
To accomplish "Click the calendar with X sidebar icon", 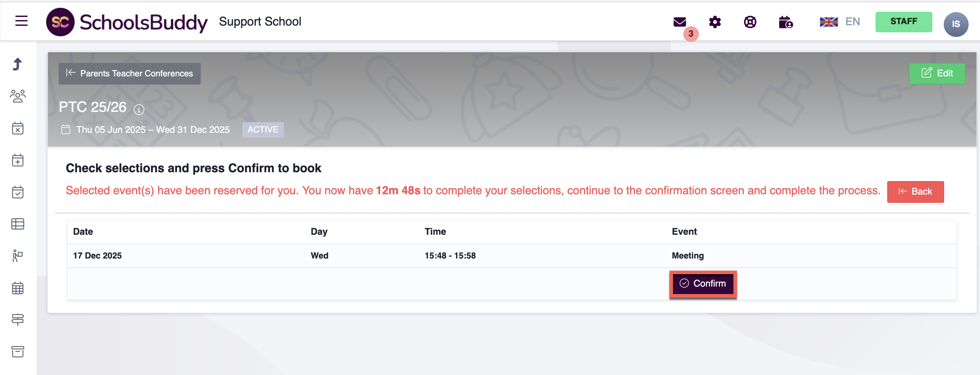I will [17, 128].
